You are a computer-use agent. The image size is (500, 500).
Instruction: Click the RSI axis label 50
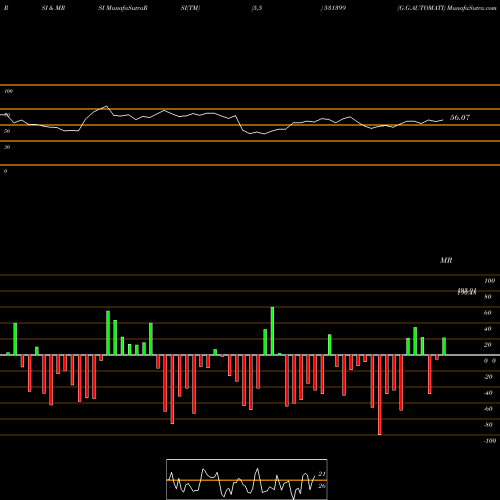(x=7, y=131)
